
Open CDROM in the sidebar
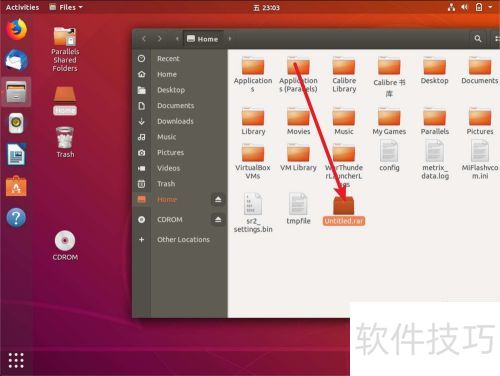click(x=172, y=220)
